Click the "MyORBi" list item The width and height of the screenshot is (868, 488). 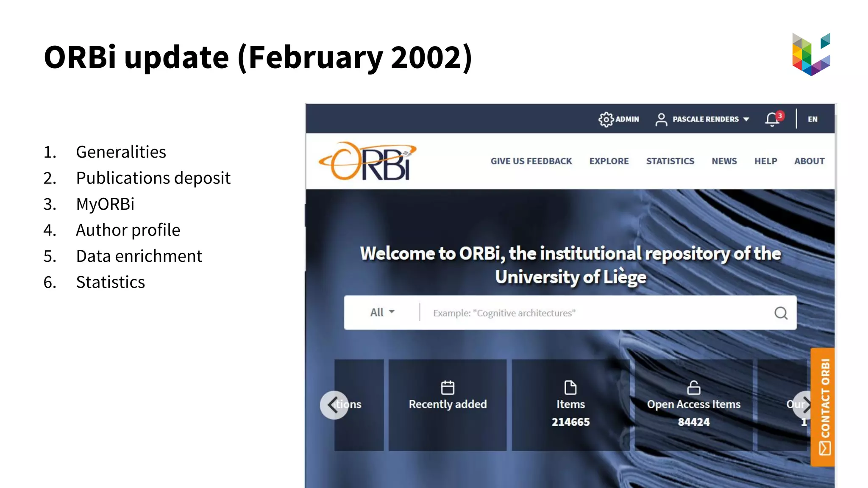click(x=105, y=204)
